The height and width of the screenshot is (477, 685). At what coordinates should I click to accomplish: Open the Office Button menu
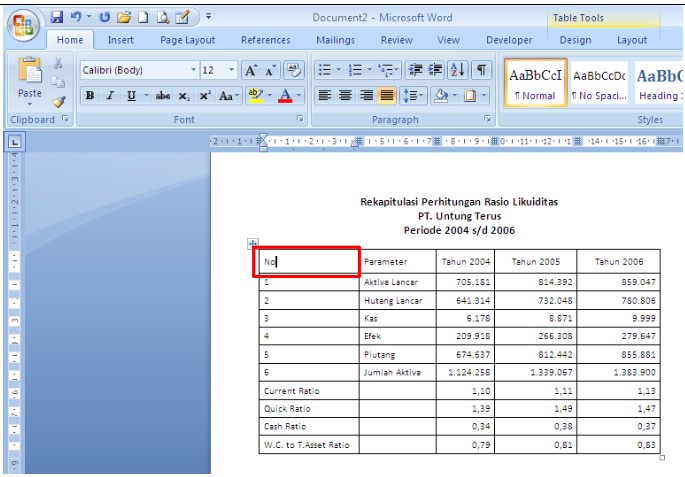pos(23,24)
